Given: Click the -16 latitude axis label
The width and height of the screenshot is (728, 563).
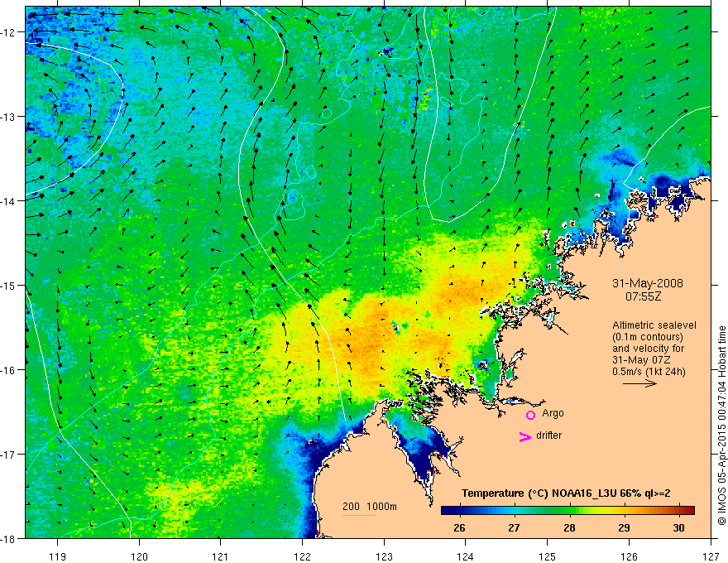Looking at the screenshot, I should (9, 370).
